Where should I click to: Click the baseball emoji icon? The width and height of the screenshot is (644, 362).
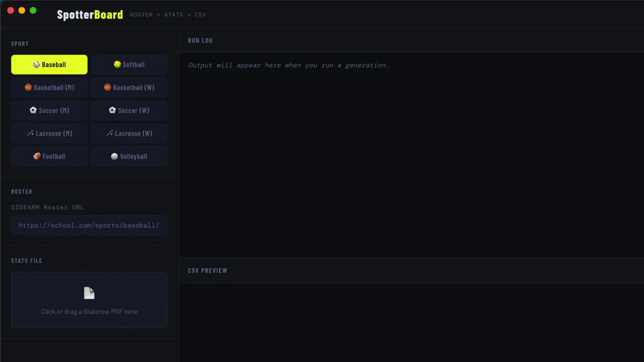coord(36,65)
